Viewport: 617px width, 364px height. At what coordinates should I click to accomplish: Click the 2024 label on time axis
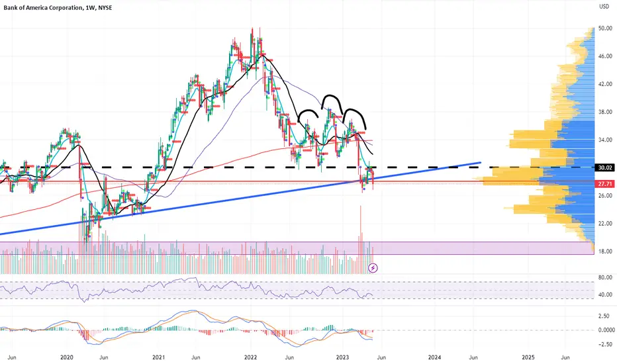click(x=434, y=357)
